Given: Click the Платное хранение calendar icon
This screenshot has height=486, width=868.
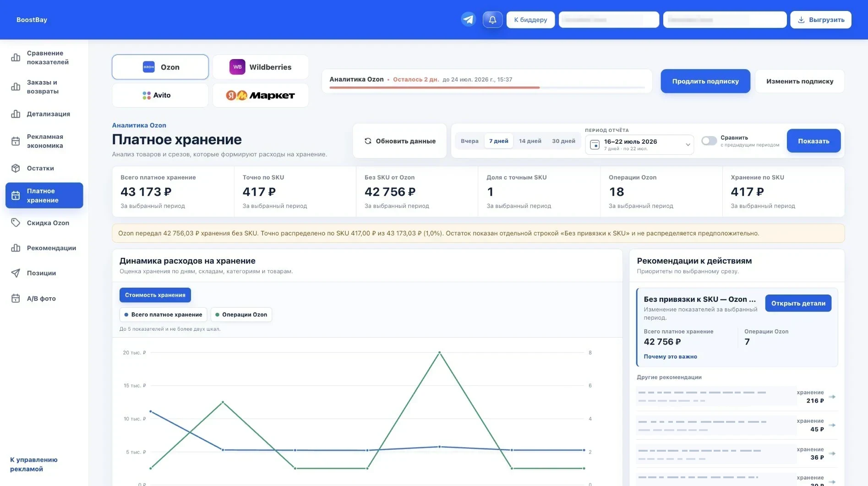Looking at the screenshot, I should click(x=16, y=196).
